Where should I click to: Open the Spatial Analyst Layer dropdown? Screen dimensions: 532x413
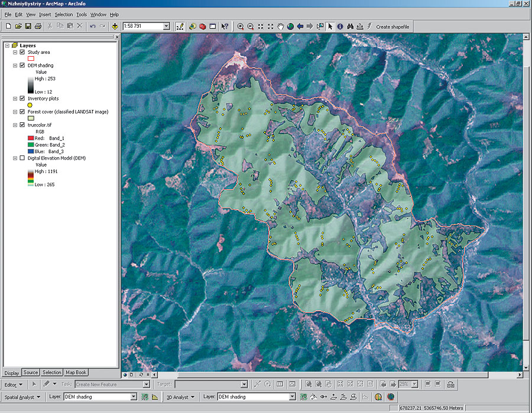134,396
